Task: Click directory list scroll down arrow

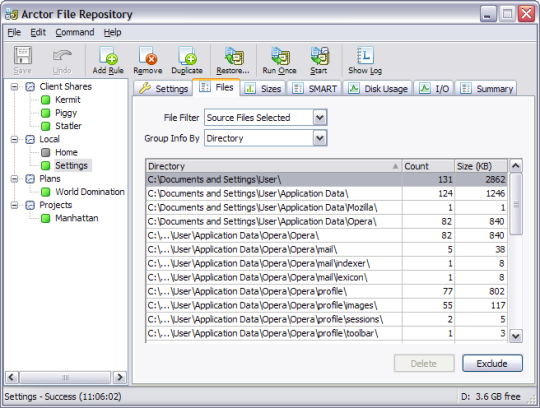Action: click(x=516, y=336)
